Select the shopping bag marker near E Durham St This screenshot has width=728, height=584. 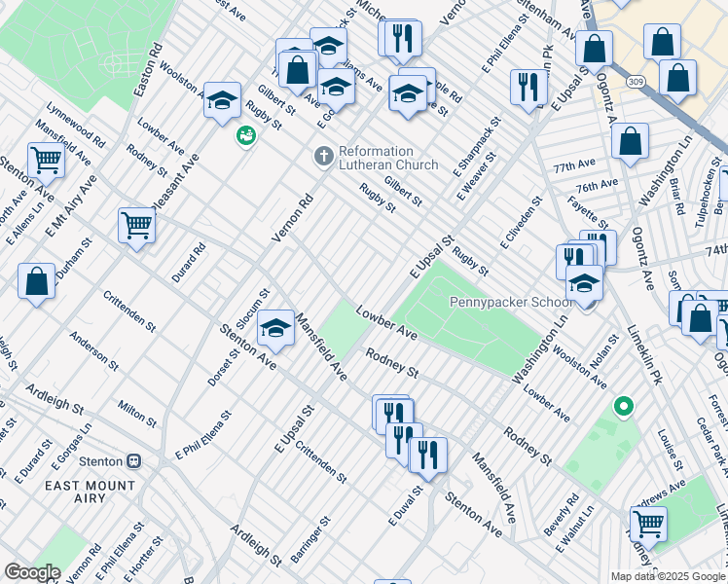click(37, 282)
